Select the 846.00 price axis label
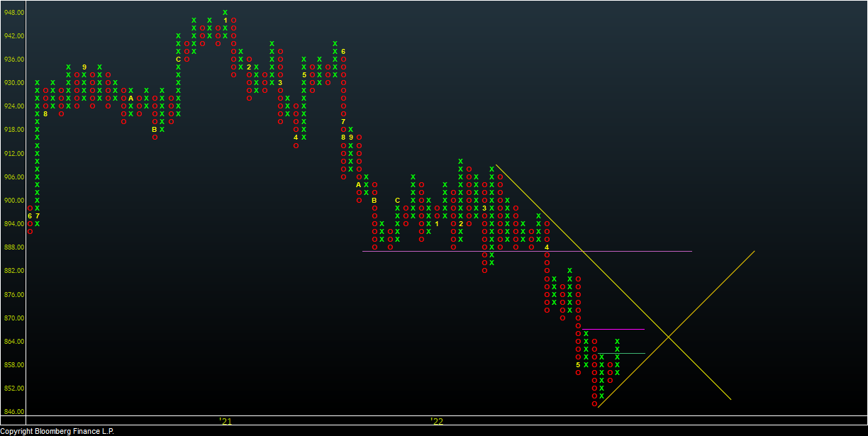The image size is (868, 436). 15,412
